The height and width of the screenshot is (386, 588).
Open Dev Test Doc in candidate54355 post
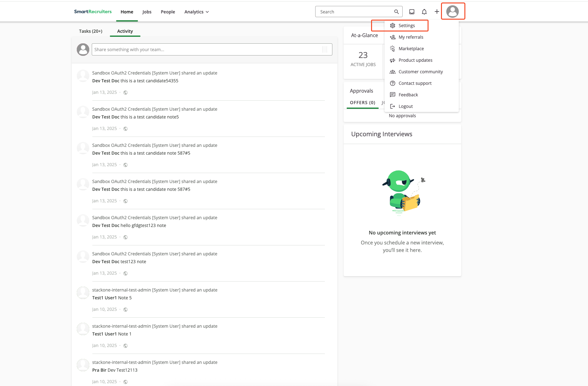point(106,81)
